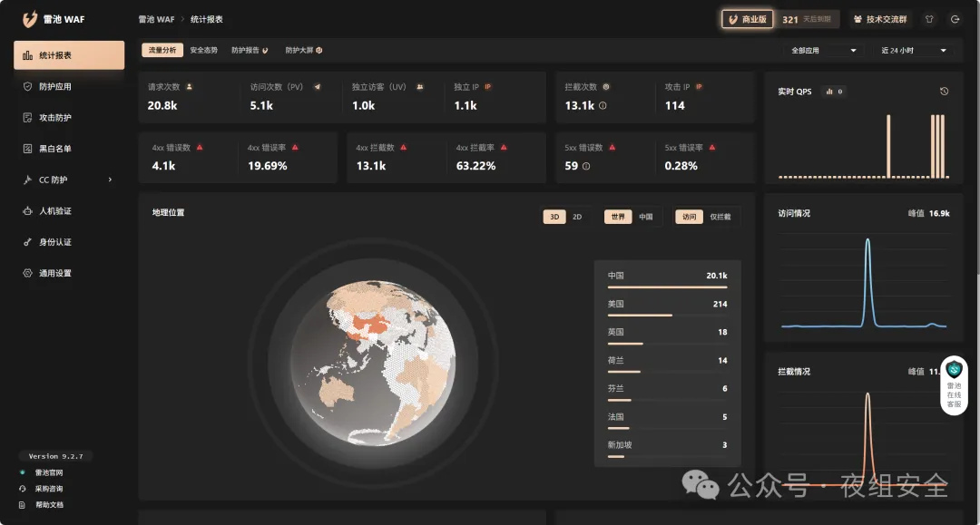
Task: Click the history icon in 实时 QPS panel
Action: 944,92
